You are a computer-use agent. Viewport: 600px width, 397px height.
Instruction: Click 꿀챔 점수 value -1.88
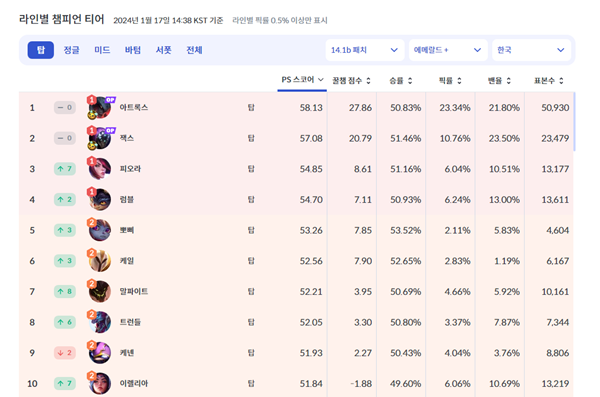[361, 383]
